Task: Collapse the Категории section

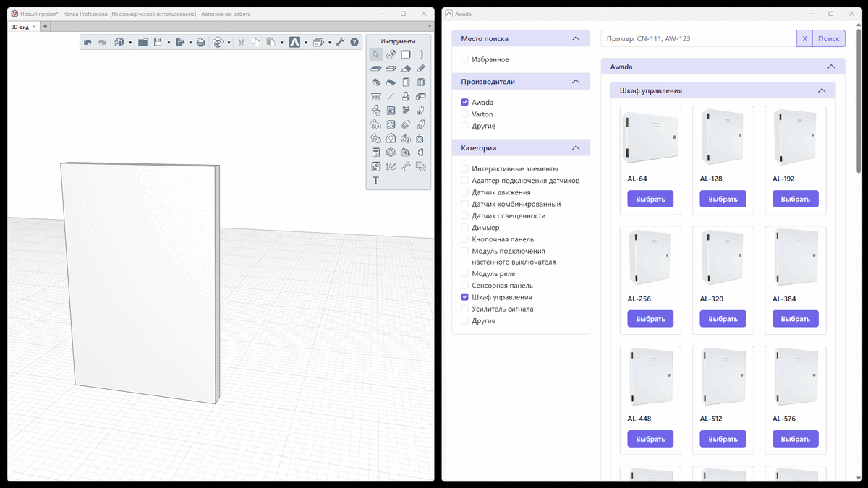Action: (576, 147)
